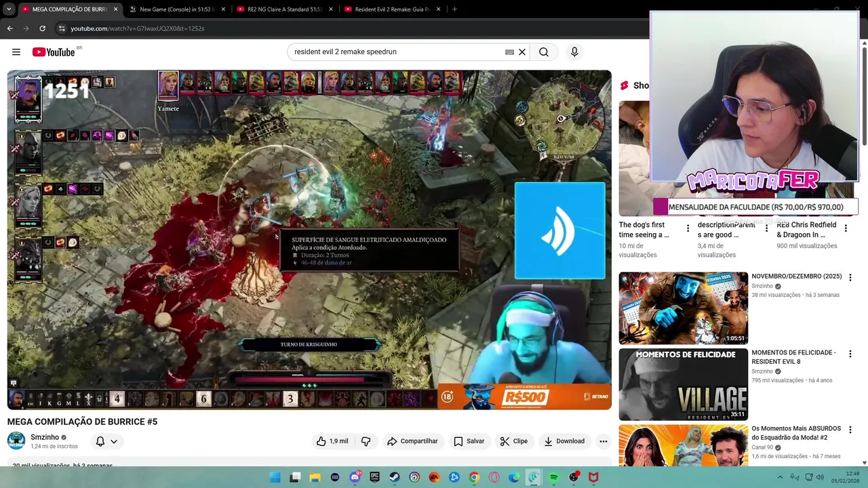
Task: Open Epic Games Launcher from the taskbar
Action: (x=374, y=477)
